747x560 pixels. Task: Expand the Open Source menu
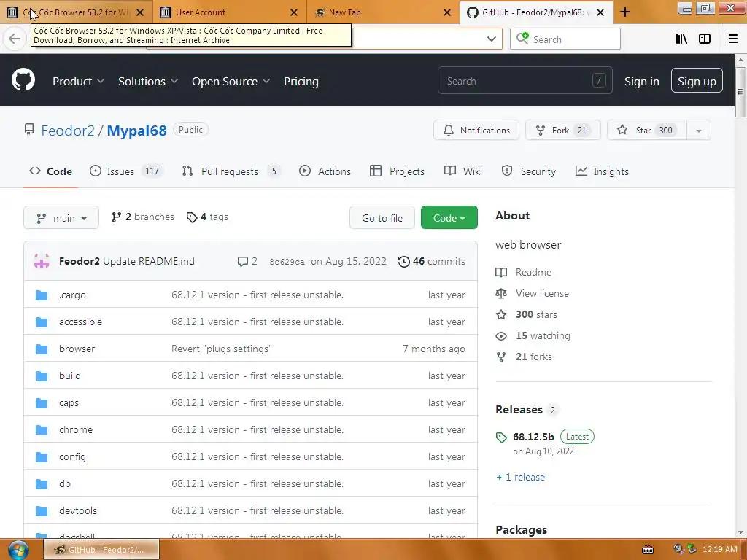(231, 82)
